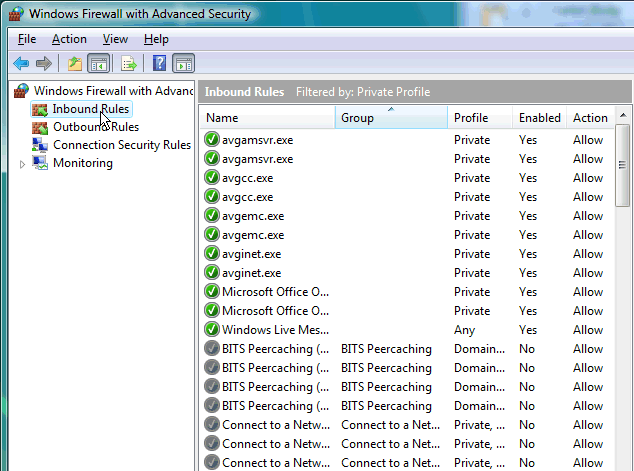Toggle the Show/Hide Console Tree icon
This screenshot has width=634, height=471.
point(99,63)
